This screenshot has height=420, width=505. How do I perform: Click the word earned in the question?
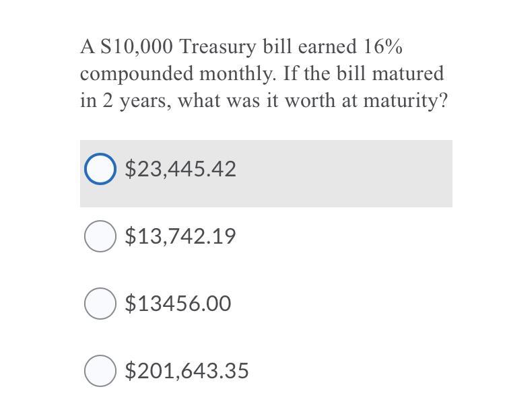coord(327,46)
